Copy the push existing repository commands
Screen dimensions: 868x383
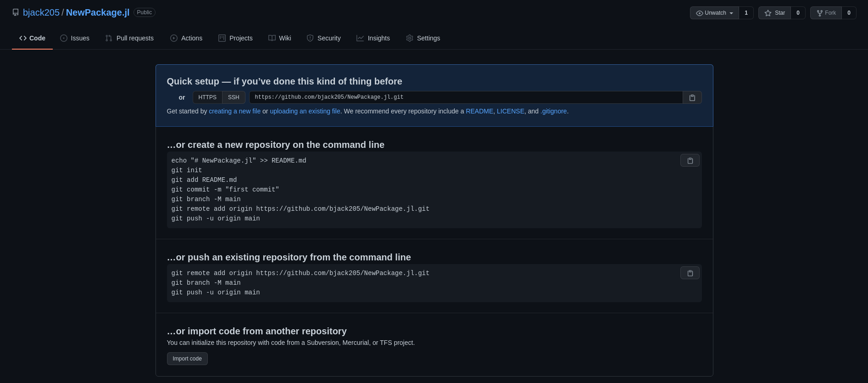point(690,273)
